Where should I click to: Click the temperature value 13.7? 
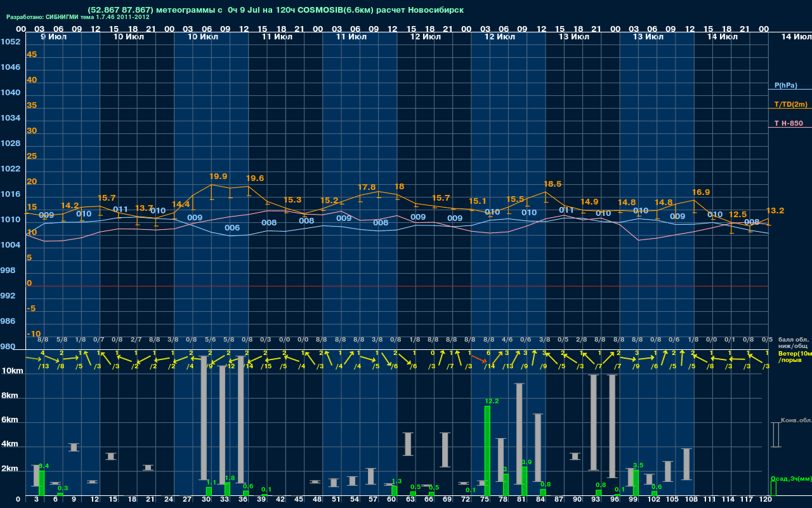pyautogui.click(x=144, y=208)
